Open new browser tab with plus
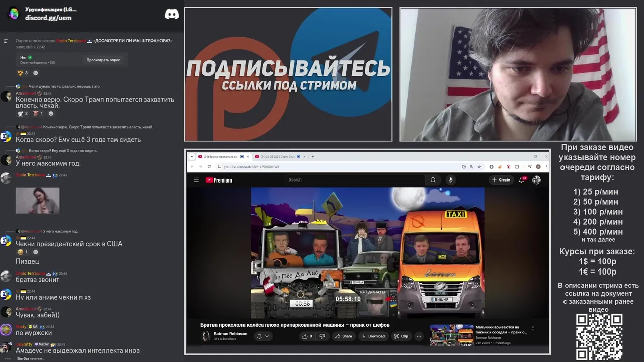 (313, 157)
